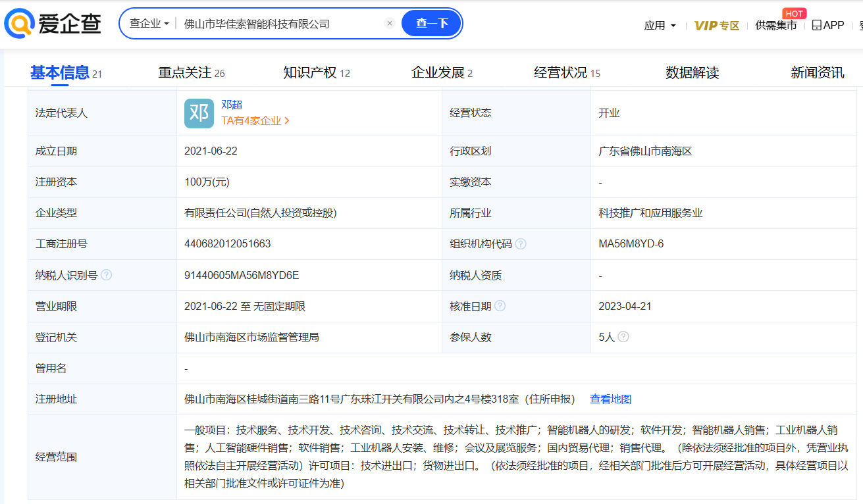Click the company name search input field
This screenshot has width=863, height=504.
[x=280, y=24]
